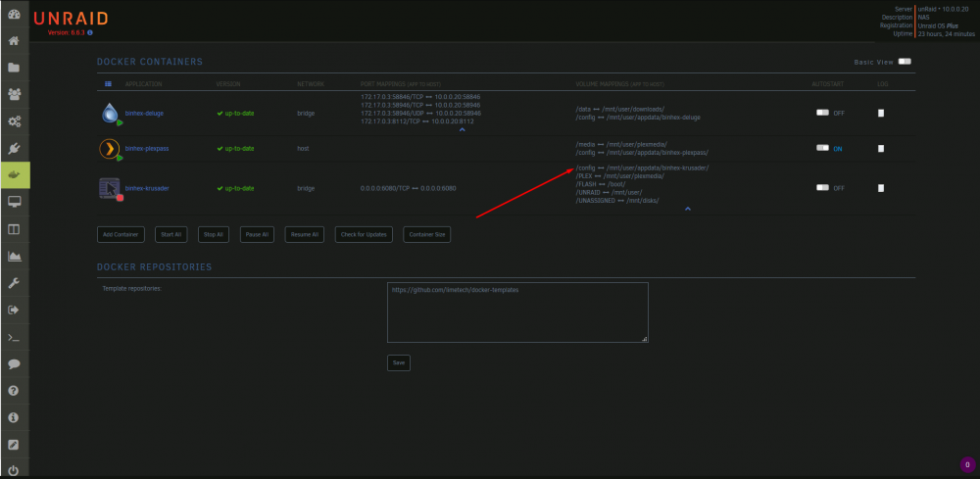
Task: Open the binhex-krusader container link
Action: 147,188
